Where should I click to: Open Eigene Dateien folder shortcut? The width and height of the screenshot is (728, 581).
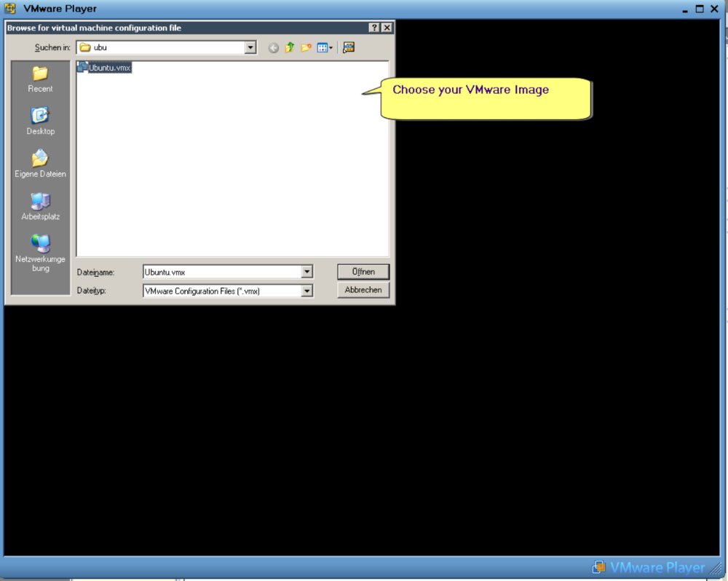click(x=40, y=164)
